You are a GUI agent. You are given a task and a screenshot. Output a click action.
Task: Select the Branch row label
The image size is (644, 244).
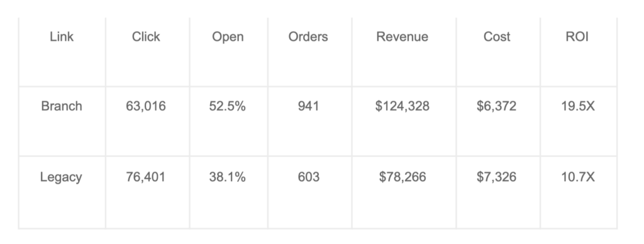[x=62, y=106]
